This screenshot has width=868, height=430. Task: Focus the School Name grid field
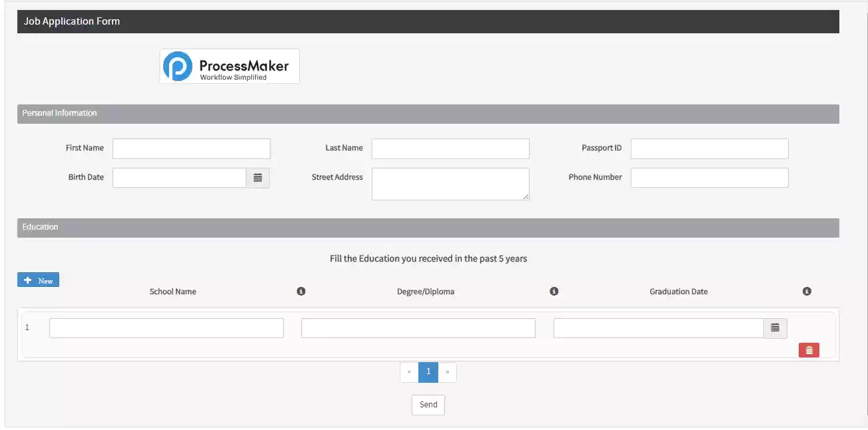pyautogui.click(x=167, y=328)
